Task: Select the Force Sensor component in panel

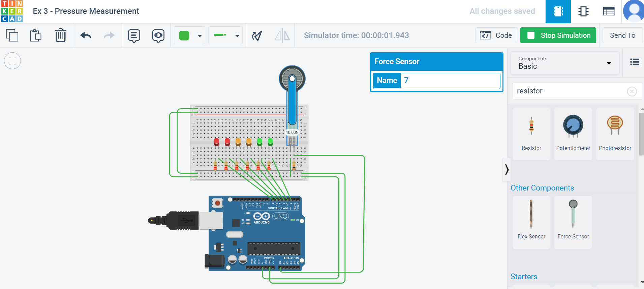Action: [x=573, y=223]
